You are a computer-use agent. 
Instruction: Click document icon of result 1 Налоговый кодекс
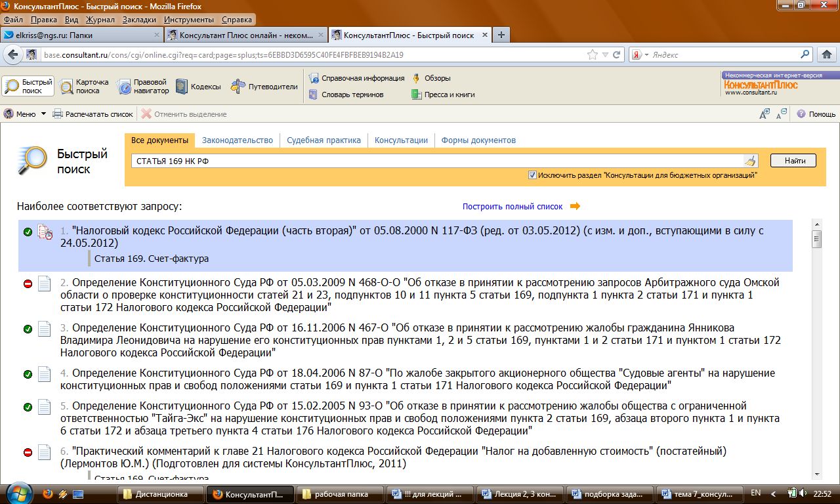click(x=45, y=232)
